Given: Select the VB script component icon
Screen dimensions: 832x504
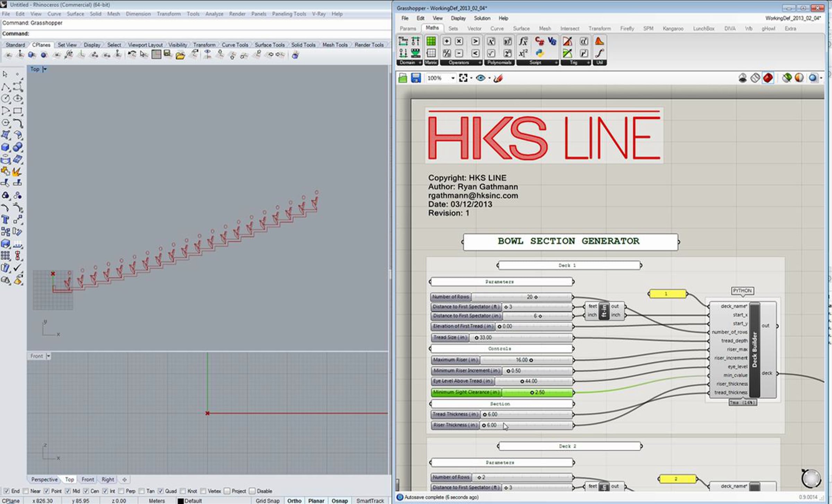Looking at the screenshot, I should tap(552, 42).
